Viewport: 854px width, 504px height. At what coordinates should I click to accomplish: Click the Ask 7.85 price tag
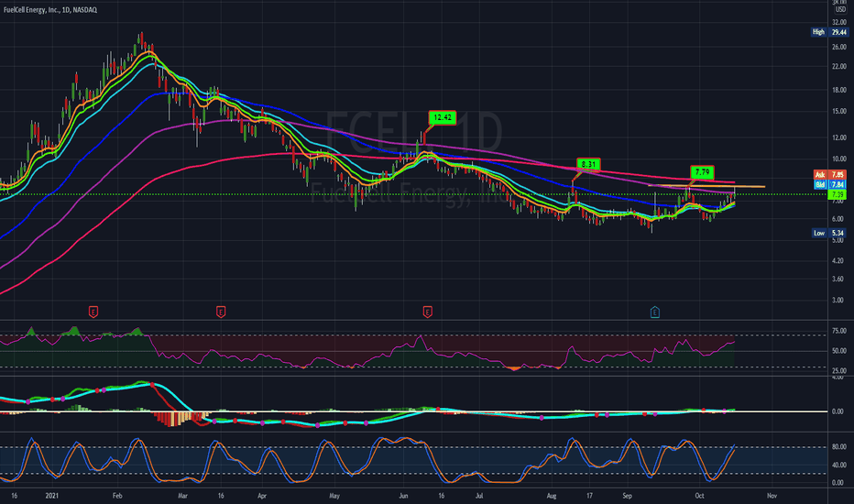(x=830, y=174)
